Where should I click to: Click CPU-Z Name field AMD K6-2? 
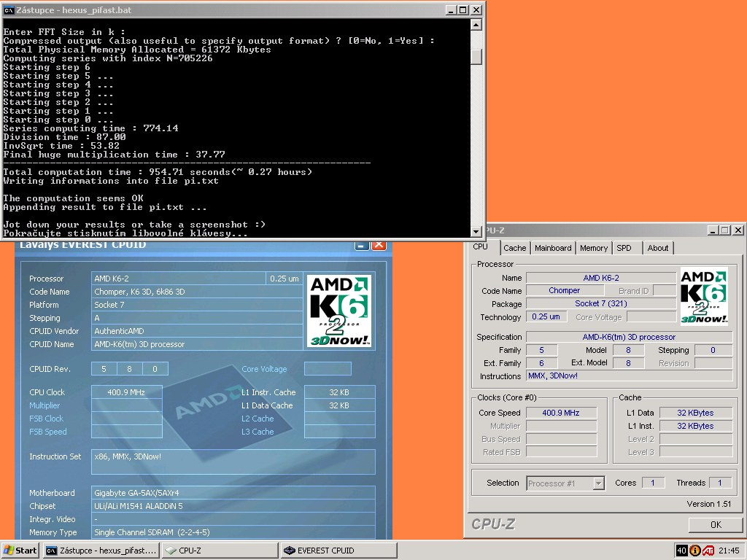point(601,278)
